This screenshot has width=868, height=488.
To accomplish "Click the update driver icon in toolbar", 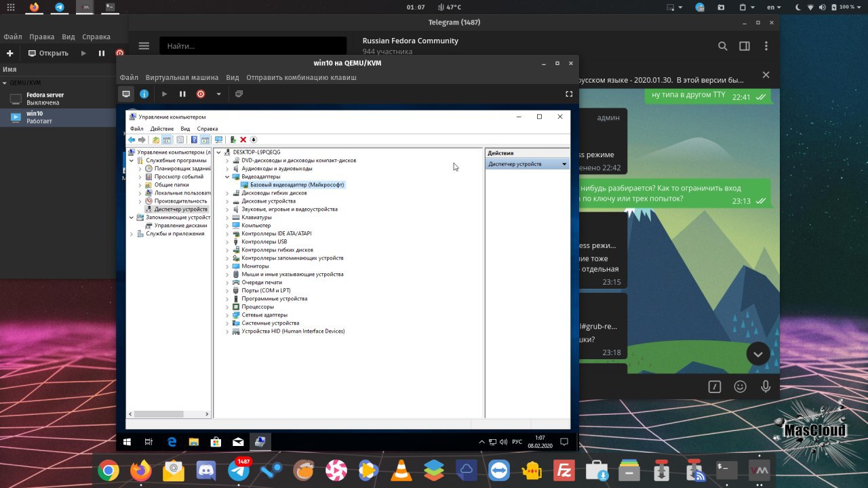I will tap(233, 140).
